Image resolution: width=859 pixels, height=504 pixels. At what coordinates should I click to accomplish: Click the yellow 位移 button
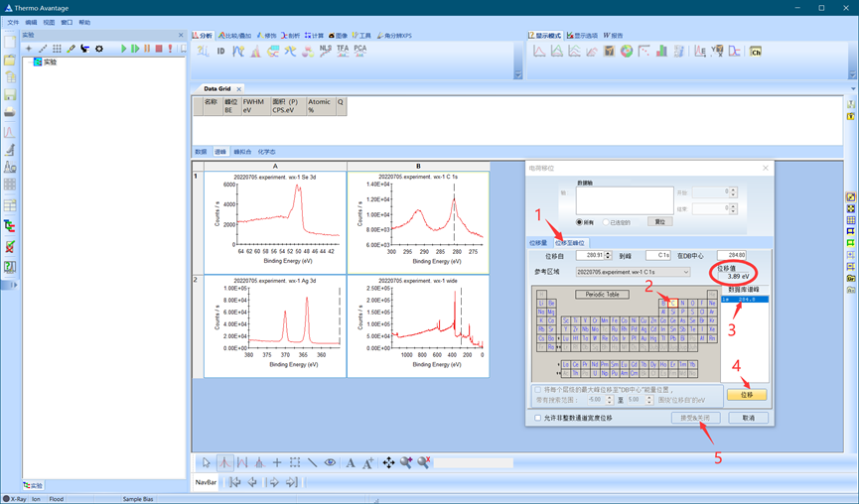[x=747, y=395]
